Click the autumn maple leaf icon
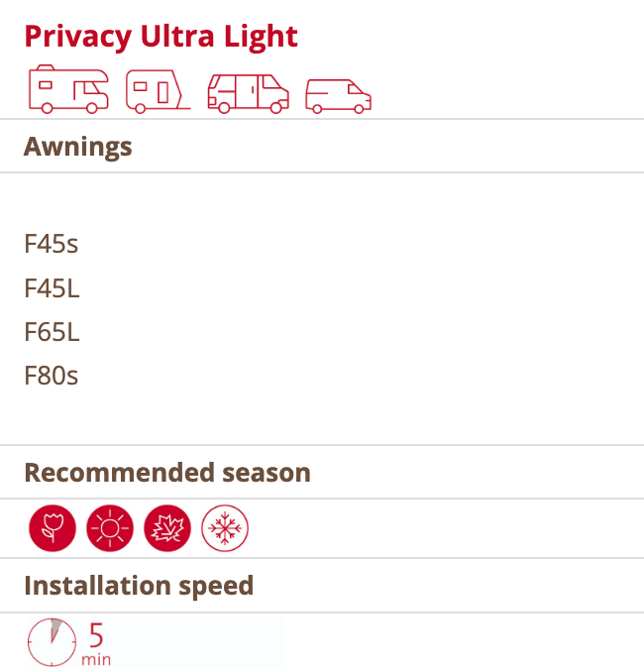 pos(167,528)
